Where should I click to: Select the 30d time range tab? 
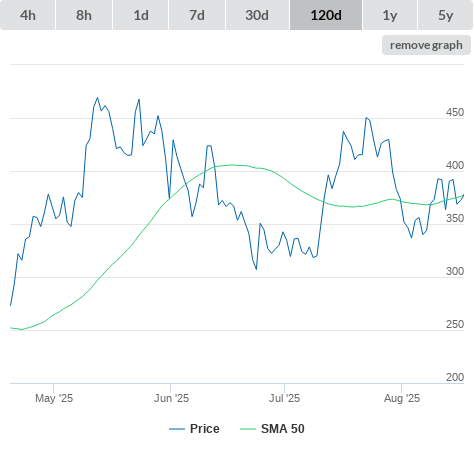pos(257,15)
